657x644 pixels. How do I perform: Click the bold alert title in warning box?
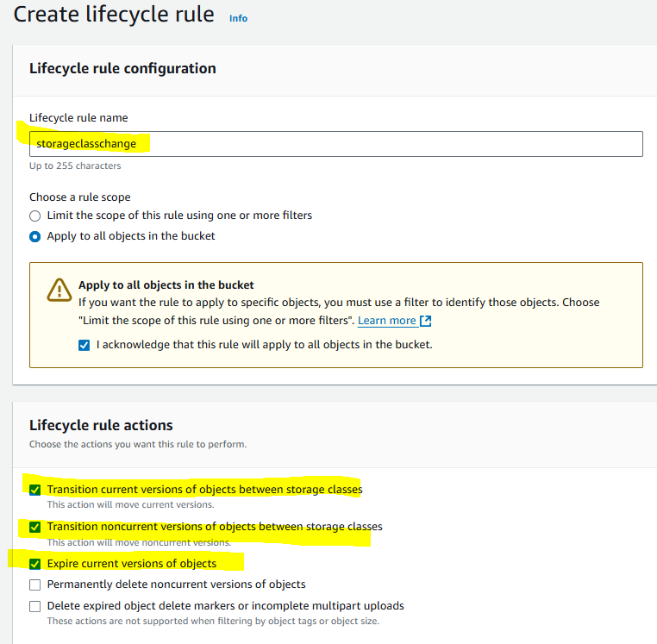[x=166, y=285]
